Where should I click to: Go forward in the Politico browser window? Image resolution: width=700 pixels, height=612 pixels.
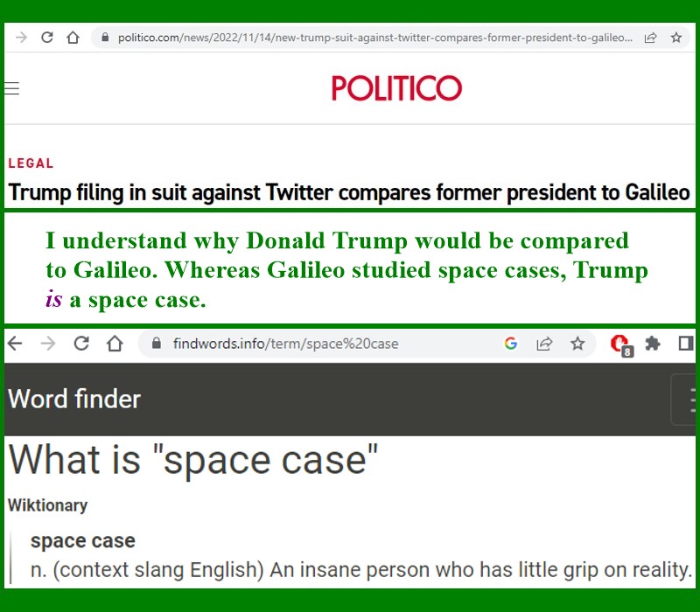tap(21, 38)
